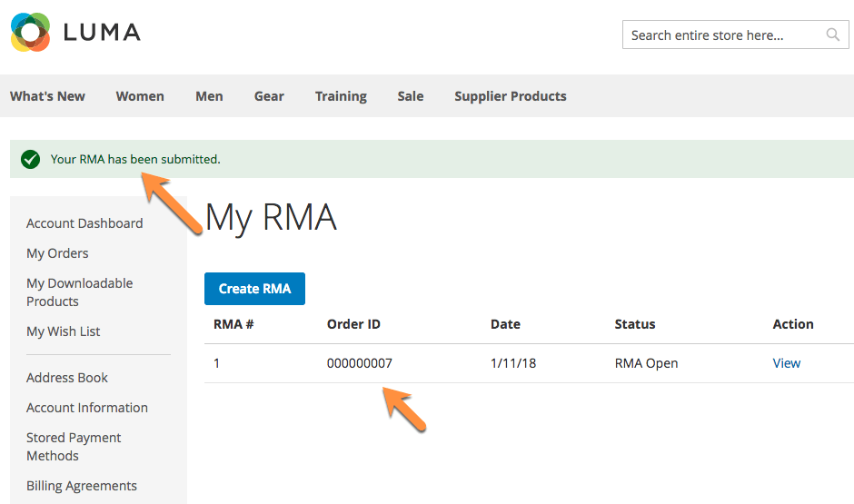Click the Luma logo icon
Viewport: 854px width, 504px height.
coord(30,33)
